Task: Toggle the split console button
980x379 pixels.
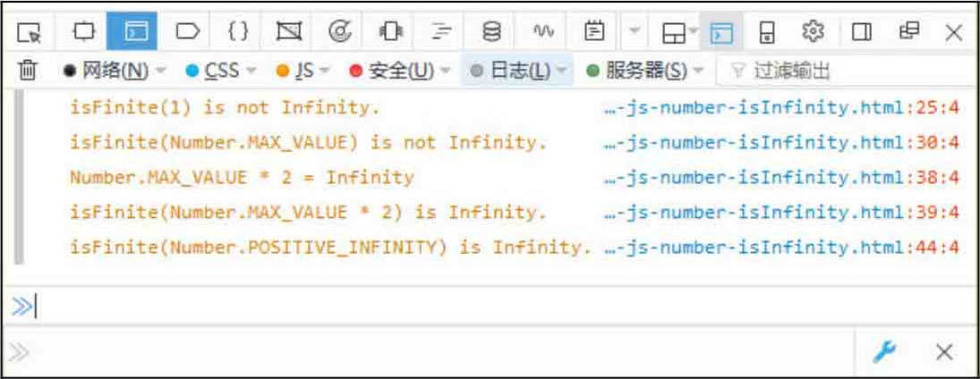Action: point(722,31)
